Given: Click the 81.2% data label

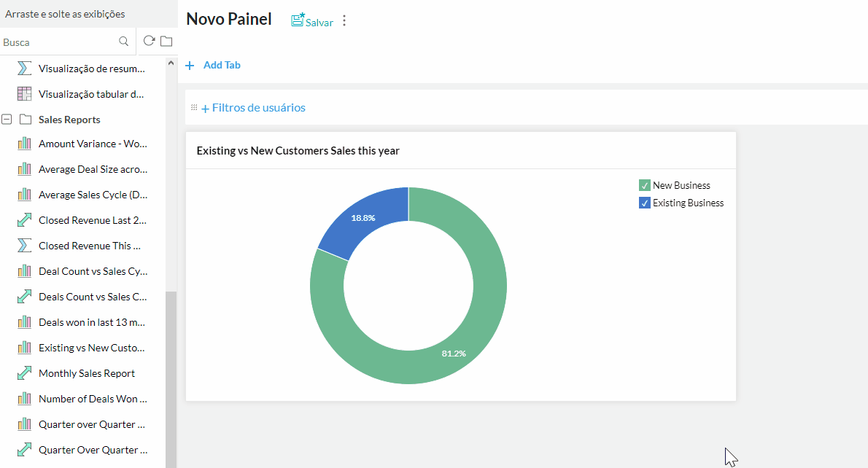Looking at the screenshot, I should click(x=454, y=354).
